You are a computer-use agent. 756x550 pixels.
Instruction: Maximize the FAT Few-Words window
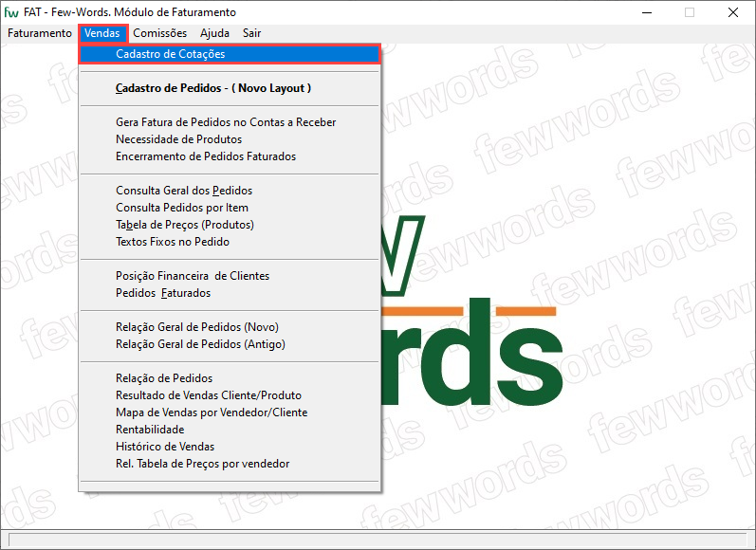690,12
